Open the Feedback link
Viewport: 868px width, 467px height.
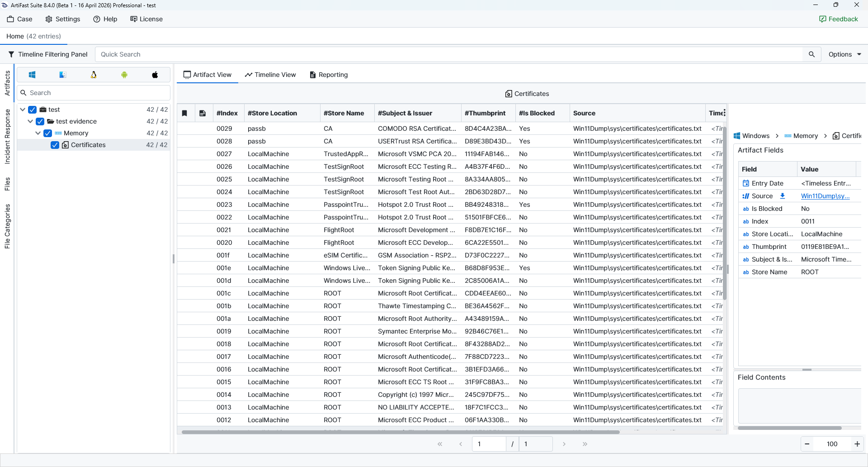click(x=838, y=19)
